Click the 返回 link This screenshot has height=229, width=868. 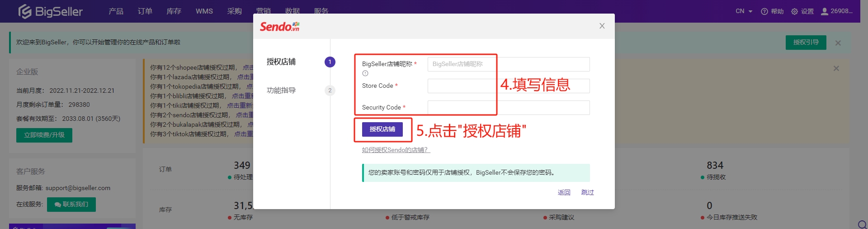[x=564, y=192]
